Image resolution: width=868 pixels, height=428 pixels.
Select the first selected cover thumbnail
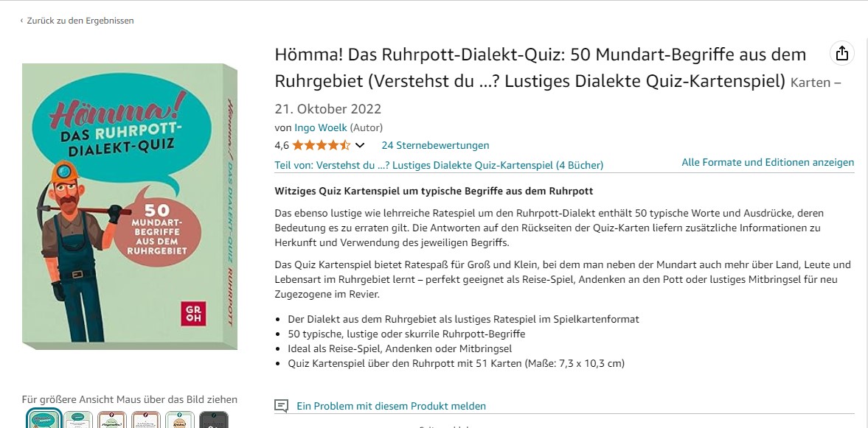pyautogui.click(x=44, y=419)
